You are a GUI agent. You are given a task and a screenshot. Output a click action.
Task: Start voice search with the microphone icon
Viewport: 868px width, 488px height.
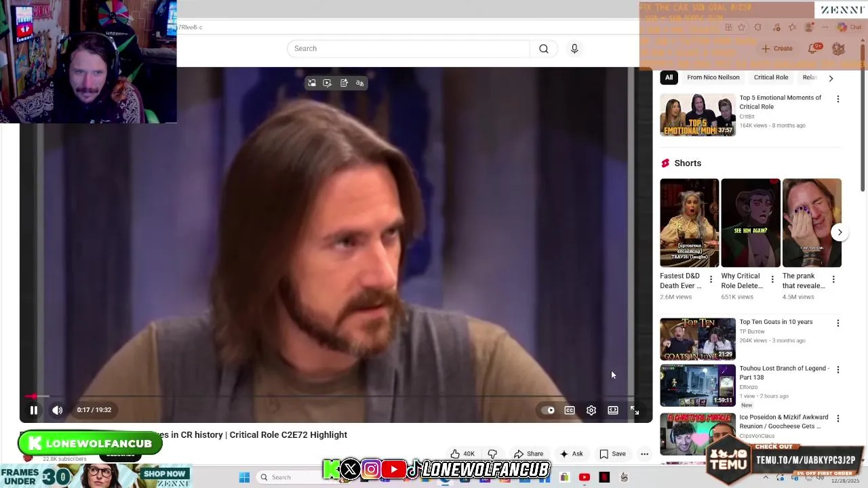point(574,49)
